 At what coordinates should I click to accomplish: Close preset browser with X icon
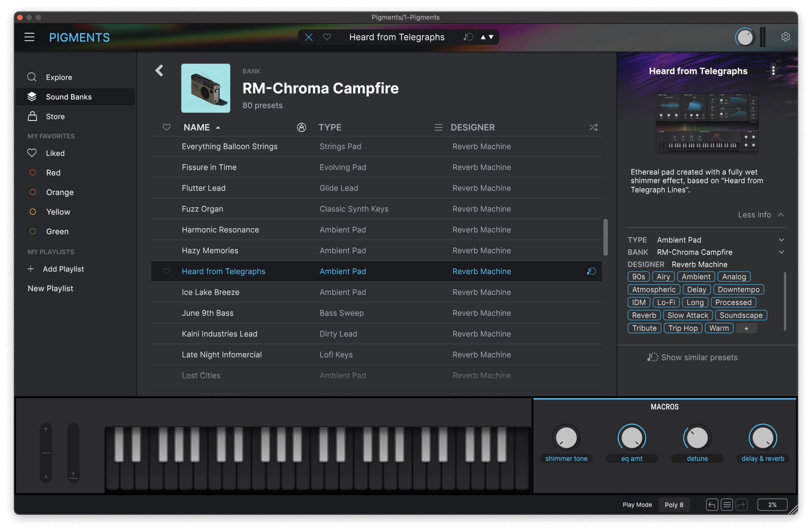[309, 37]
